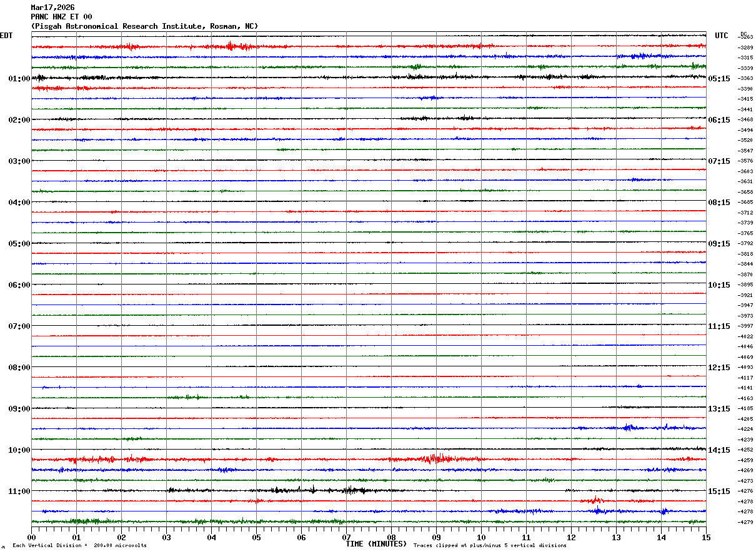Select the DC offset value -3631
Screen dimensions: 756x554
(745, 181)
